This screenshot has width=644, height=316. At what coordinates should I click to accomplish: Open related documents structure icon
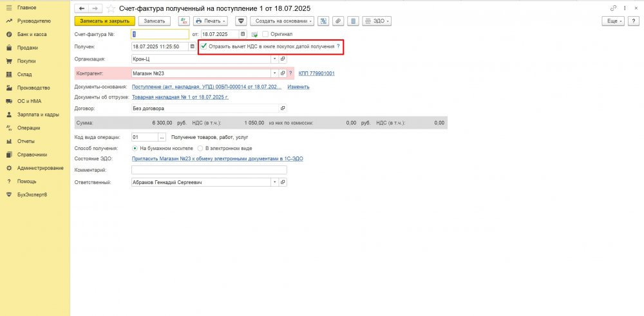click(x=323, y=21)
